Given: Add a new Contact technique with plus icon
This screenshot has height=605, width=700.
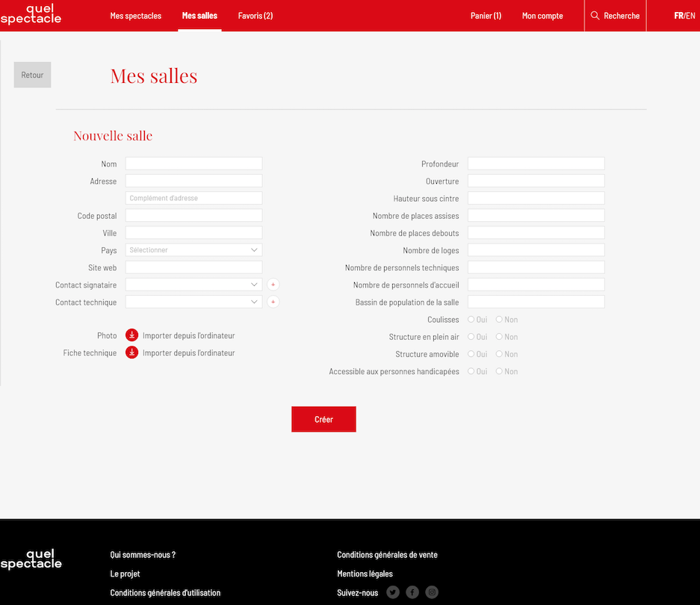Looking at the screenshot, I should [273, 302].
